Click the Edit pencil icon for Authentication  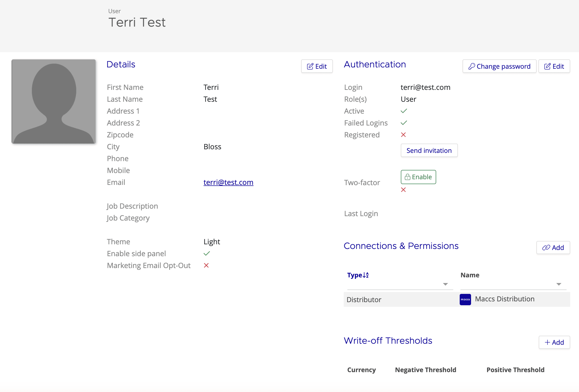548,66
